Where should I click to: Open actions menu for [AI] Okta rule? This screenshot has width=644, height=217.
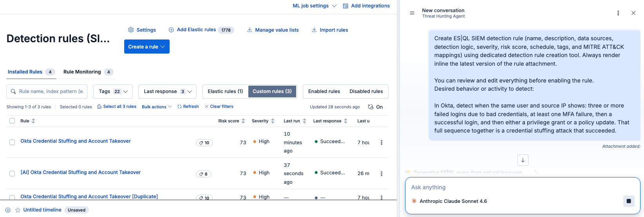tap(382, 174)
